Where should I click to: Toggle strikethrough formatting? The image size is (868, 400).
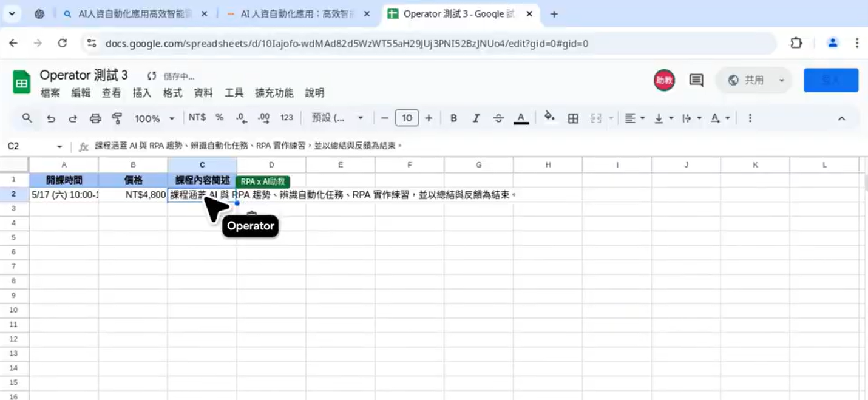[498, 118]
